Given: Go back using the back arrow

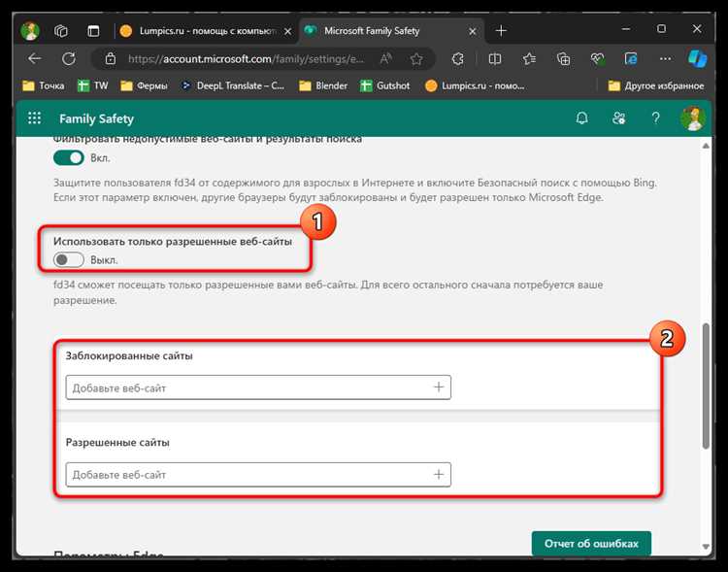Looking at the screenshot, I should pos(34,58).
